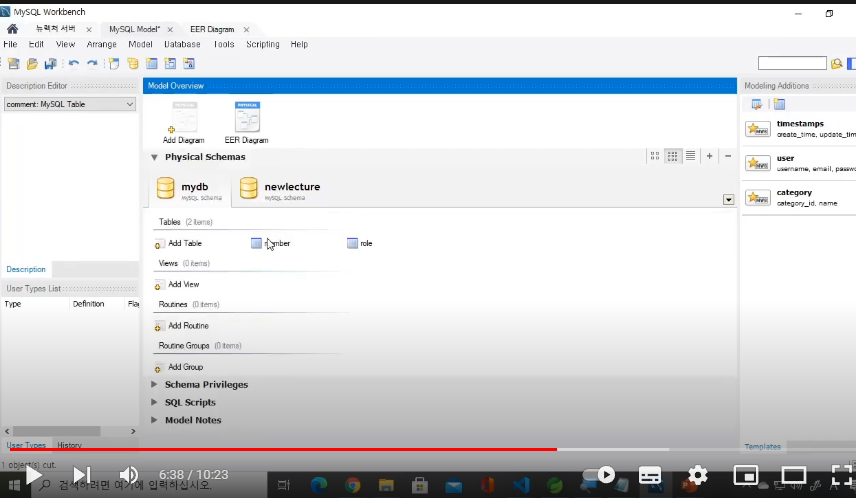Screen dimensions: 856x498
Task: Click the Add Table toolbar icon
Action: tap(152, 64)
